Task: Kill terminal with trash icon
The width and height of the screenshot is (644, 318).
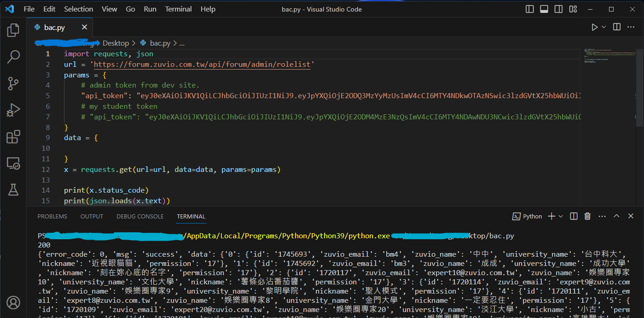Action: [587, 217]
